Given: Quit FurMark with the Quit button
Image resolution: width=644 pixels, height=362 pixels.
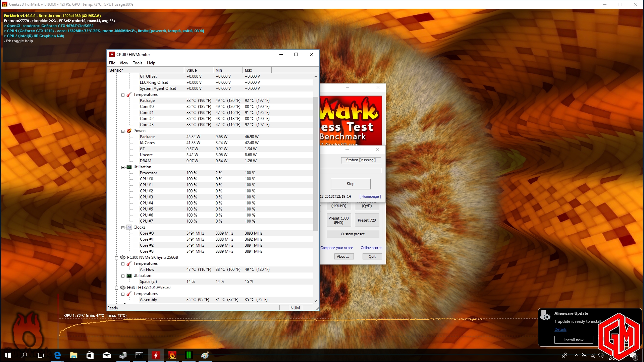Looking at the screenshot, I should 372,256.
